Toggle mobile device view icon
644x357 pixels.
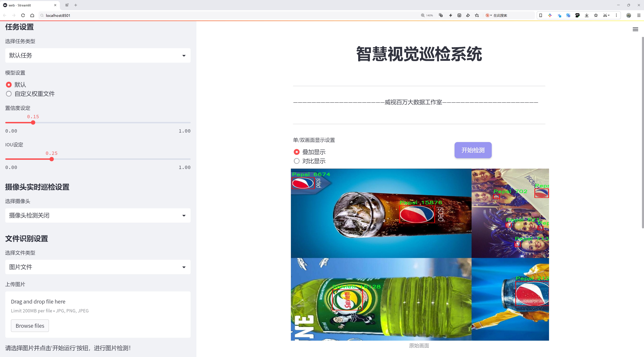coord(541,15)
